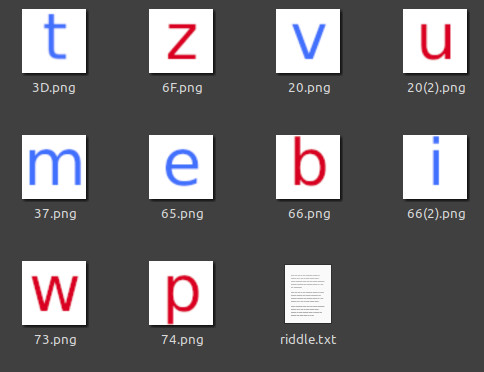The height and width of the screenshot is (372, 484).
Task: Select the red letter z thumbnail
Action: point(181,41)
